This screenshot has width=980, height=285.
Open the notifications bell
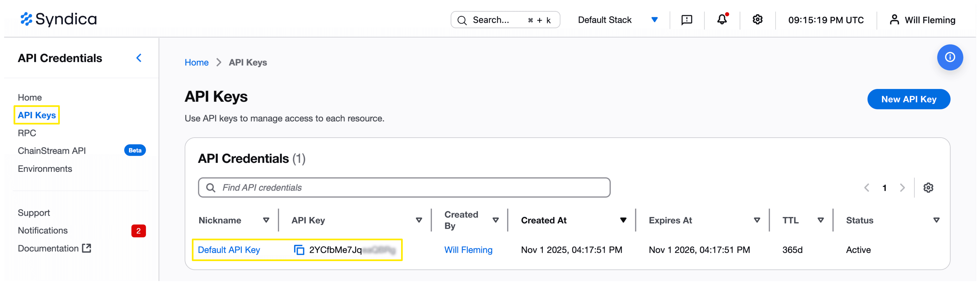(x=722, y=20)
